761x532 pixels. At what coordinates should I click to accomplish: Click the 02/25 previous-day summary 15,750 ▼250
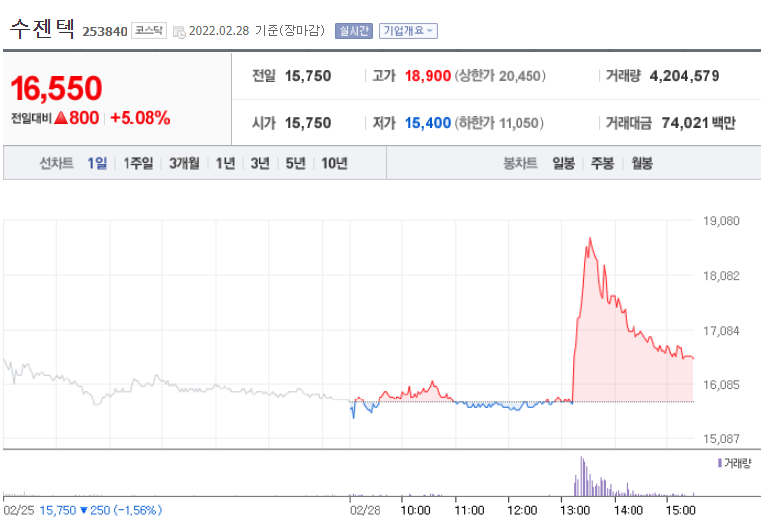coord(101,510)
